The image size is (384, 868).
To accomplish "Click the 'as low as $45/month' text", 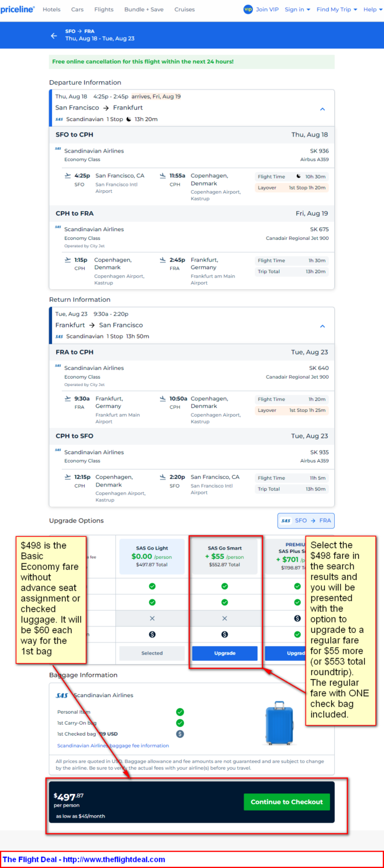I will point(80,816).
